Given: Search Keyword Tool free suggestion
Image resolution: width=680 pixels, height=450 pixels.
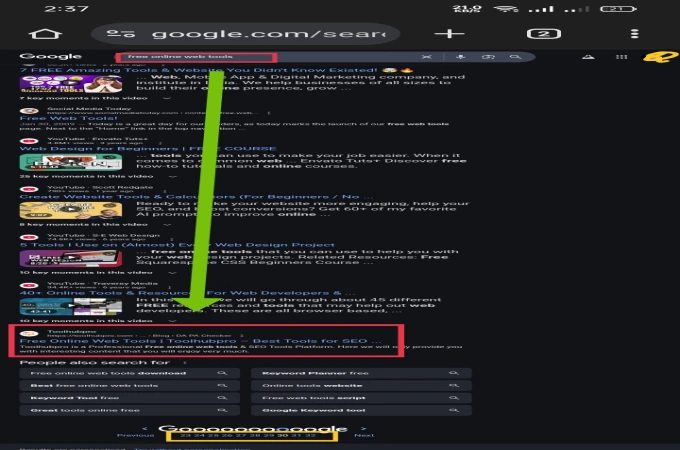Looking at the screenshot, I should point(130,398).
